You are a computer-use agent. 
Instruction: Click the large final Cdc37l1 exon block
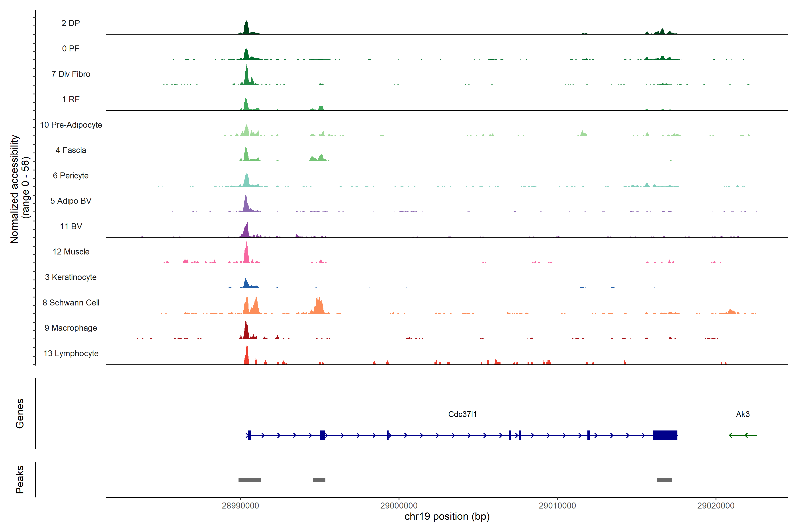coord(665,435)
